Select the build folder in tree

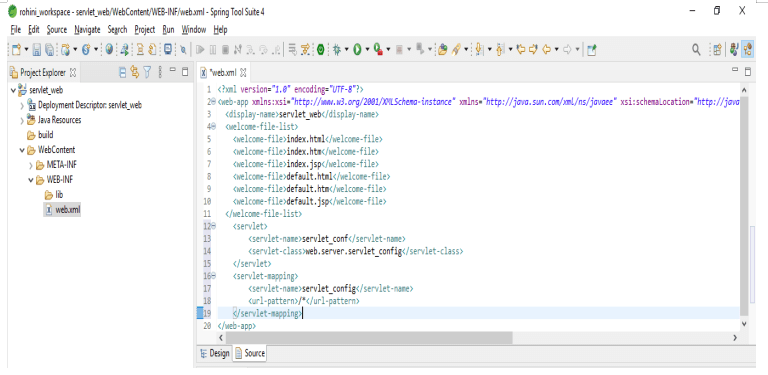(40, 135)
